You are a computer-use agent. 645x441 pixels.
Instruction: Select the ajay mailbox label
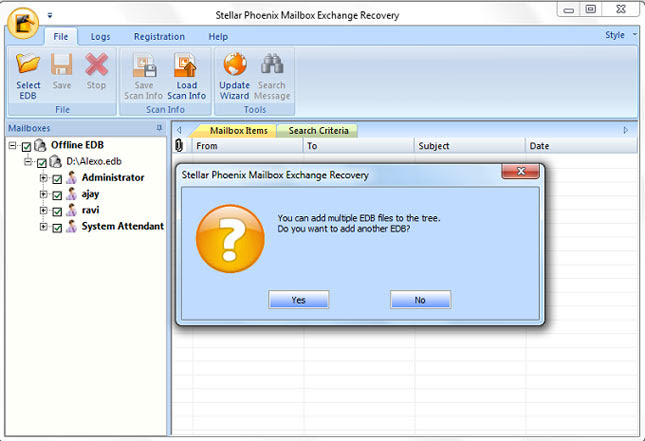pos(90,194)
